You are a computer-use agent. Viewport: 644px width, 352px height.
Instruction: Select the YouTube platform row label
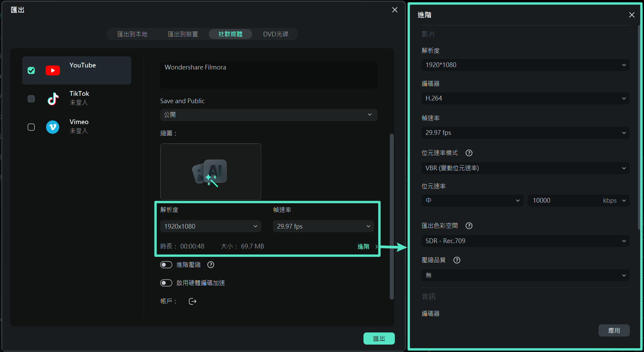(83, 65)
